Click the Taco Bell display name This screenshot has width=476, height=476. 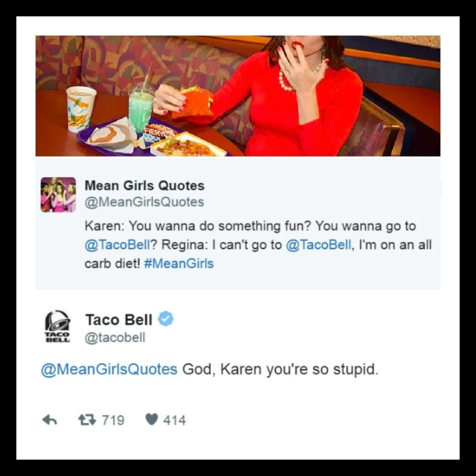[x=119, y=320]
